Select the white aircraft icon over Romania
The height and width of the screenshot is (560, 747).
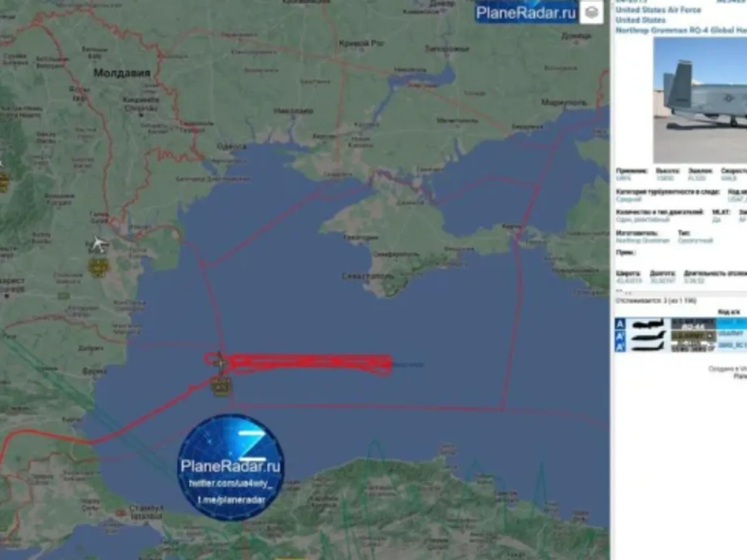(x=98, y=243)
